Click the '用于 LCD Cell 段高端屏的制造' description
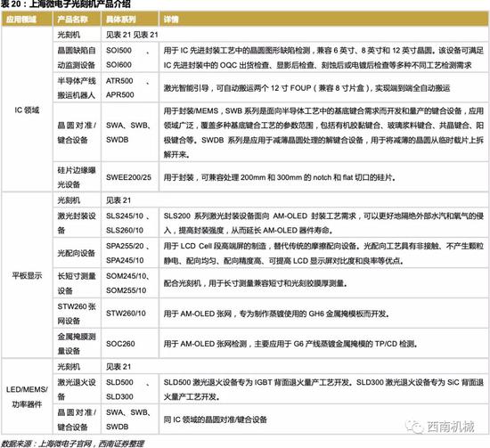 click(x=323, y=253)
